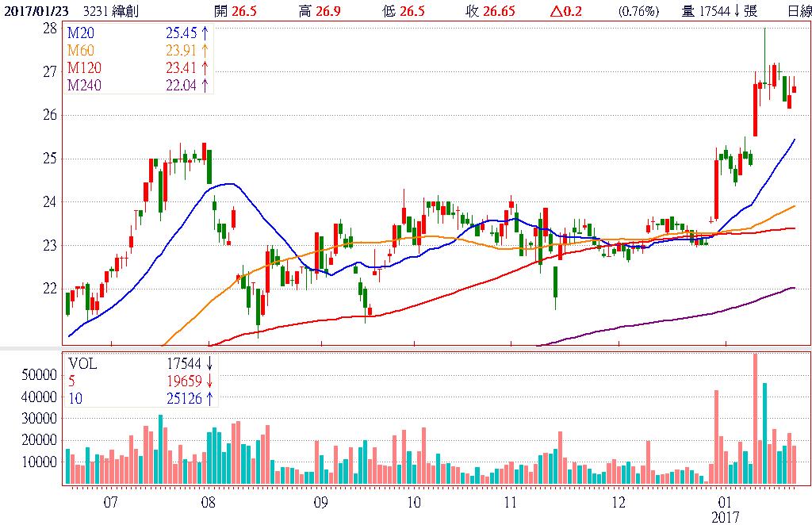
Task: Select the VOL indicator label
Action: (82, 364)
